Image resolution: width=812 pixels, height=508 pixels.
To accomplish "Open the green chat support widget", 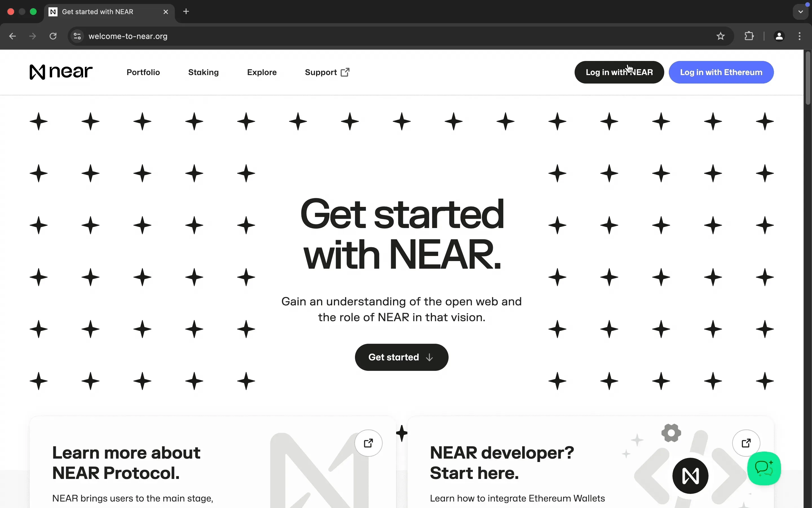I will click(x=764, y=468).
